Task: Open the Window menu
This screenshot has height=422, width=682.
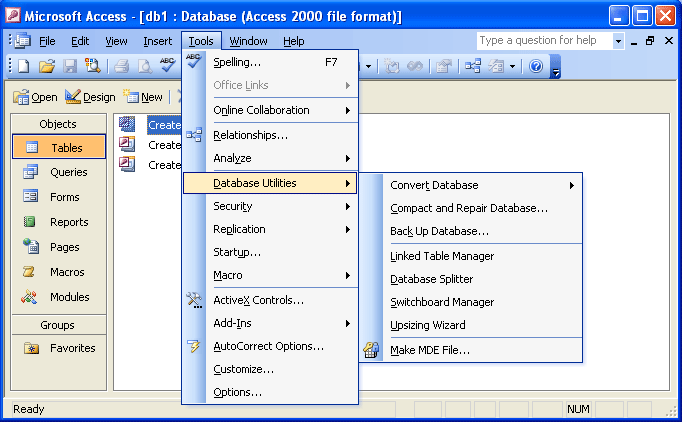Action: (x=248, y=41)
